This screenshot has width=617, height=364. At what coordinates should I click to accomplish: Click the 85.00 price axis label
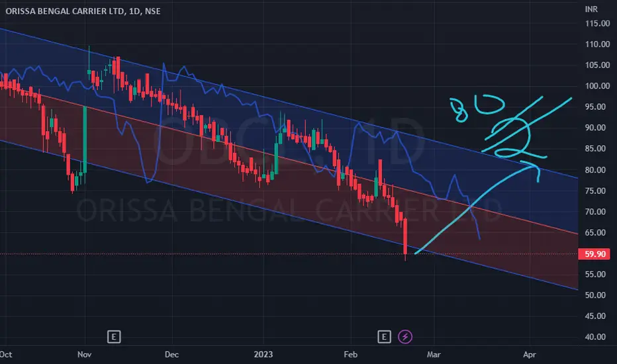click(595, 149)
